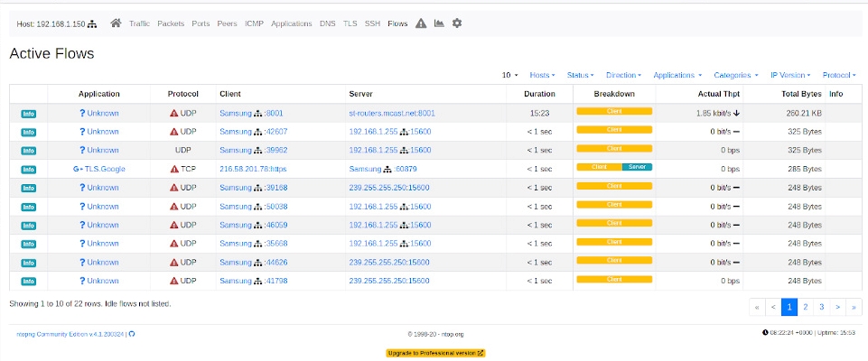Viewport: 868px width, 361px height.
Task: Click local network icon next to Samsung :8001
Action: tap(257, 114)
